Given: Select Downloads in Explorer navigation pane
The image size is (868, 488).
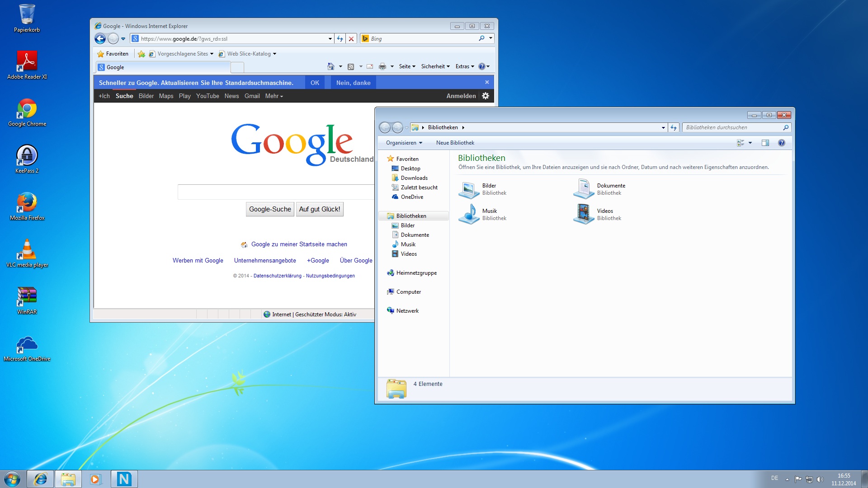Looking at the screenshot, I should click(x=414, y=178).
